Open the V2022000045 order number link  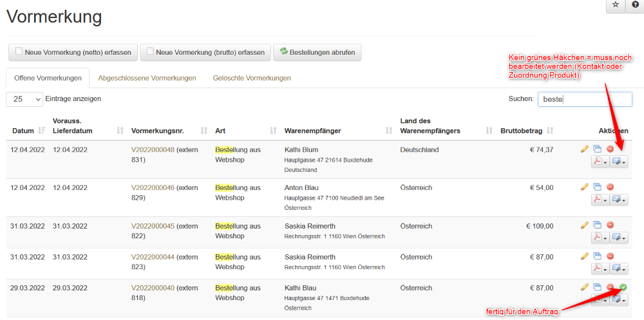pyautogui.click(x=153, y=226)
